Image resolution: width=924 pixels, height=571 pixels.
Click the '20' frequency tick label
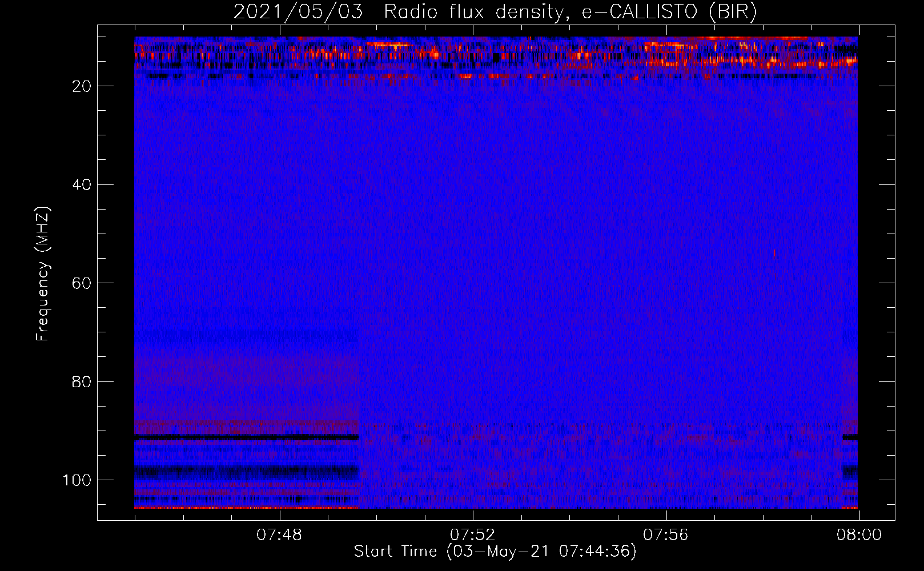pos(82,86)
